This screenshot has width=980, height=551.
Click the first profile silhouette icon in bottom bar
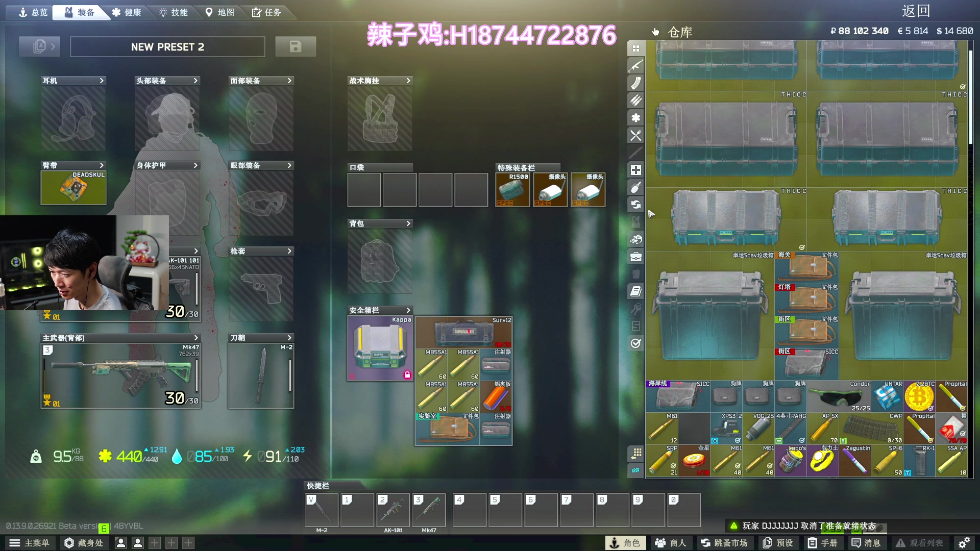coord(121,543)
